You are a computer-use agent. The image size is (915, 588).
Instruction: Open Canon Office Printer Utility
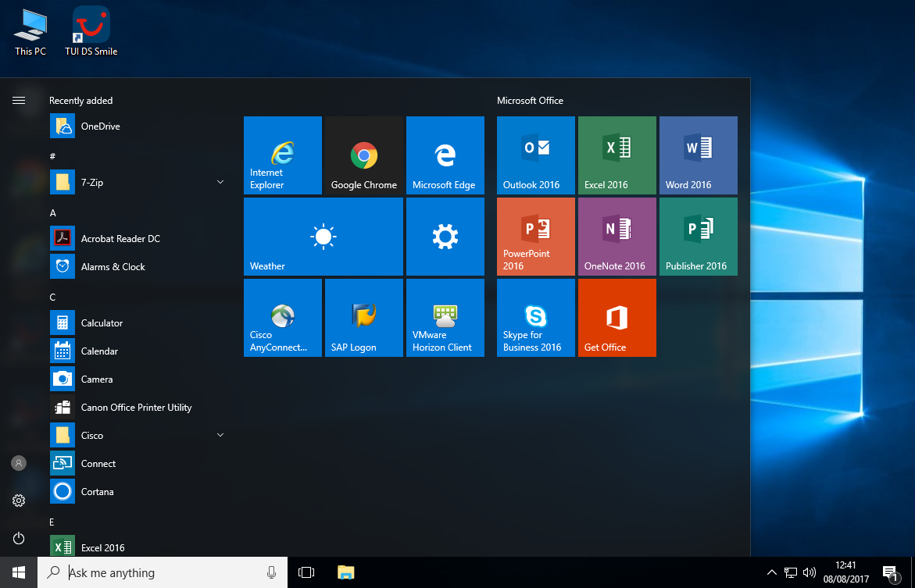(x=138, y=407)
